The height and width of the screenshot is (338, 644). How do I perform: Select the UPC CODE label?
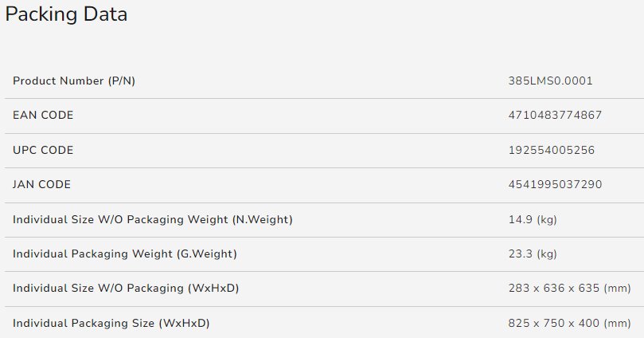43,150
